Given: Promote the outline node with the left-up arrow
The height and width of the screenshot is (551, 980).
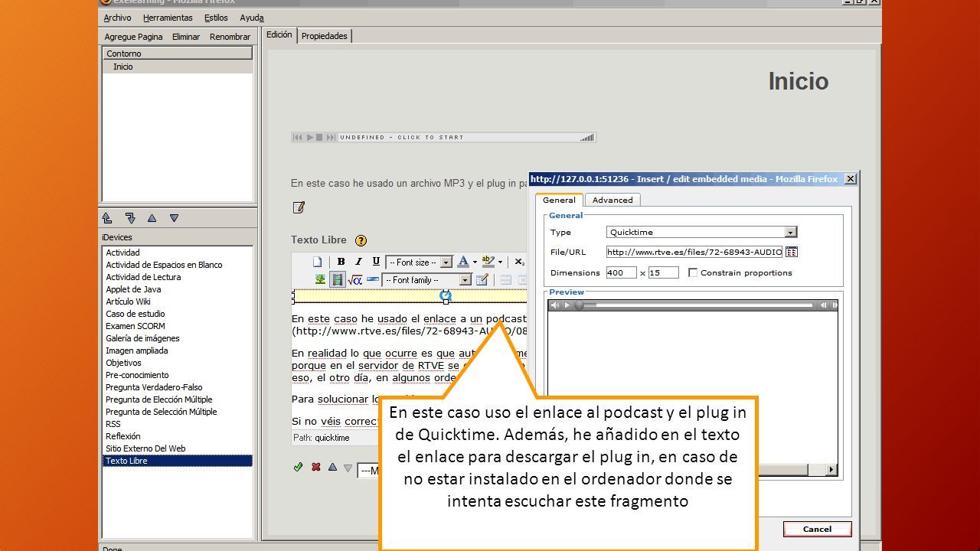Looking at the screenshot, I should [x=107, y=218].
